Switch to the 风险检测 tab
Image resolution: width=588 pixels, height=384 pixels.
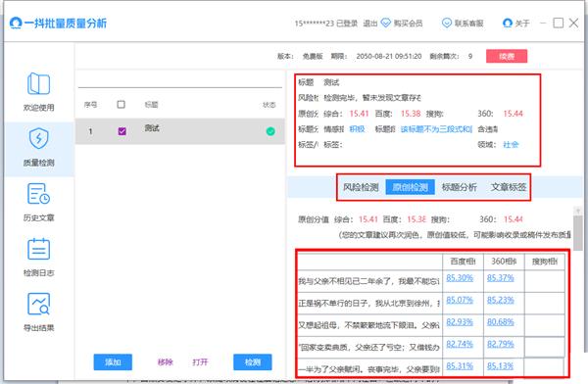pos(361,187)
